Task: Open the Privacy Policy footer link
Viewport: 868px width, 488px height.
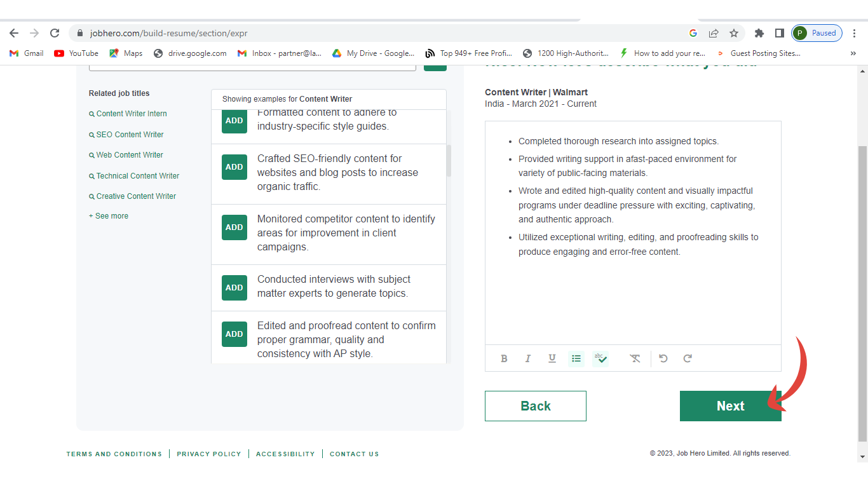Action: point(209,454)
